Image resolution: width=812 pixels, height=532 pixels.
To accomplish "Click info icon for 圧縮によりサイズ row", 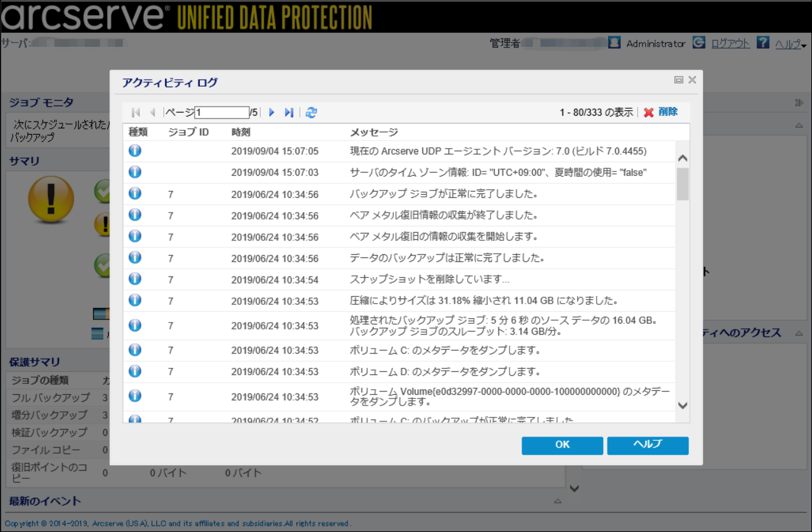I will pos(135,300).
